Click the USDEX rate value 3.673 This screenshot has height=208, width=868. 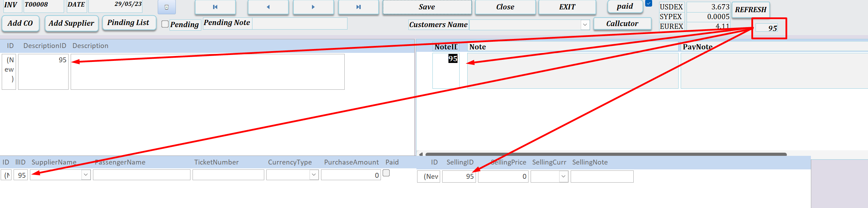708,7
